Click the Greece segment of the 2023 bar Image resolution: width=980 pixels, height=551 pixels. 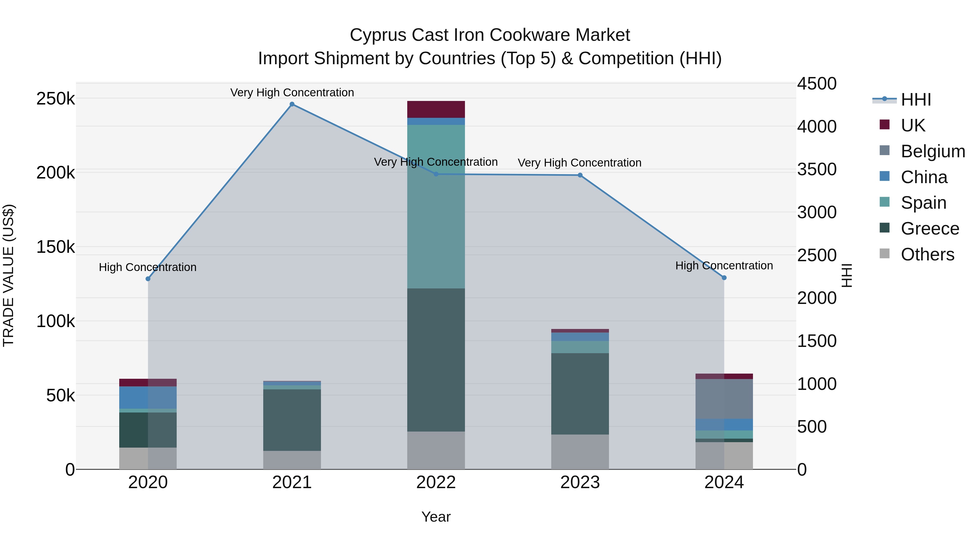click(580, 394)
